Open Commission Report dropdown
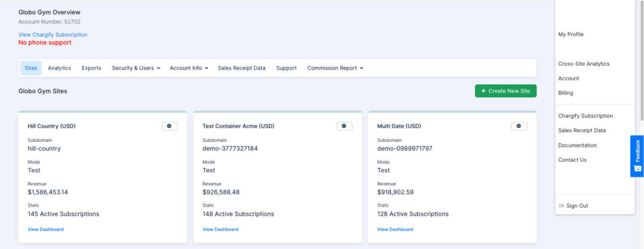 coord(335,68)
